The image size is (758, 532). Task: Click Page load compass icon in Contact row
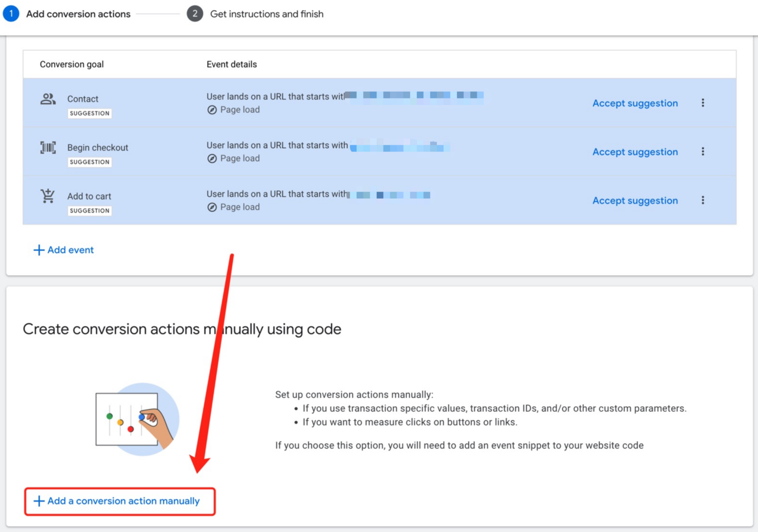[212, 110]
